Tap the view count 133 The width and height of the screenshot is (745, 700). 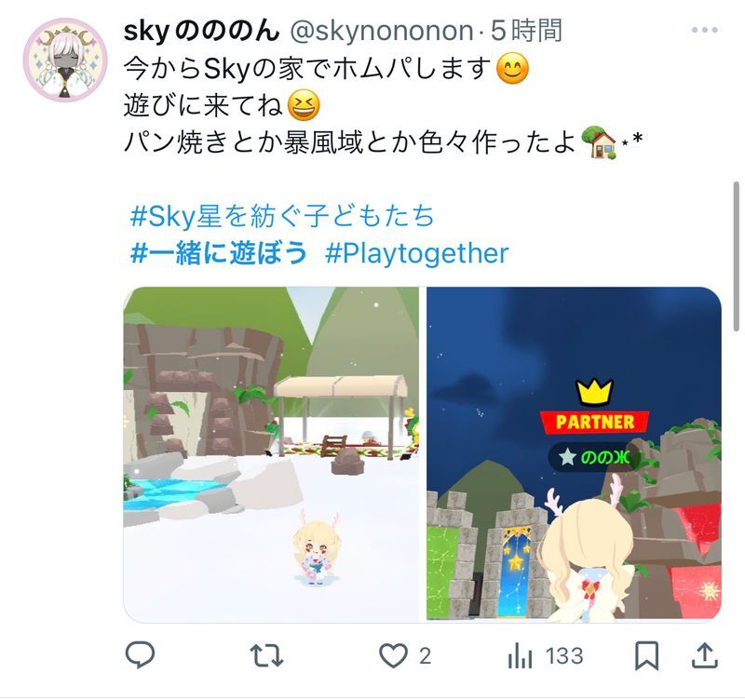[x=564, y=656]
